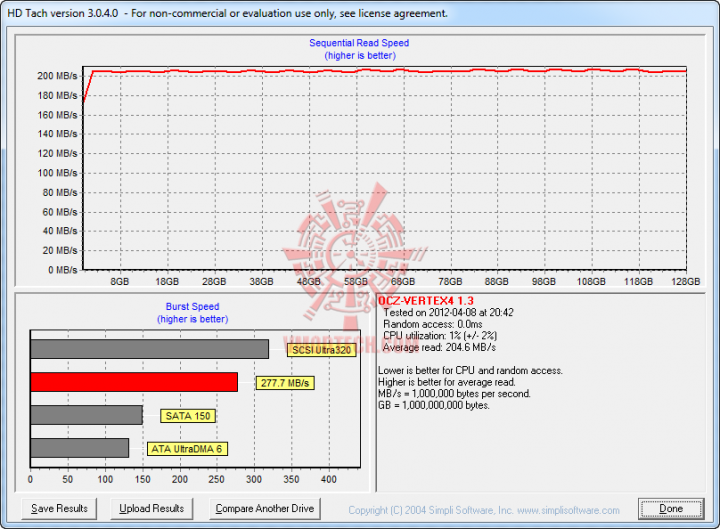The image size is (720, 529).
Task: Click the 8GB axis label
Action: [120, 281]
